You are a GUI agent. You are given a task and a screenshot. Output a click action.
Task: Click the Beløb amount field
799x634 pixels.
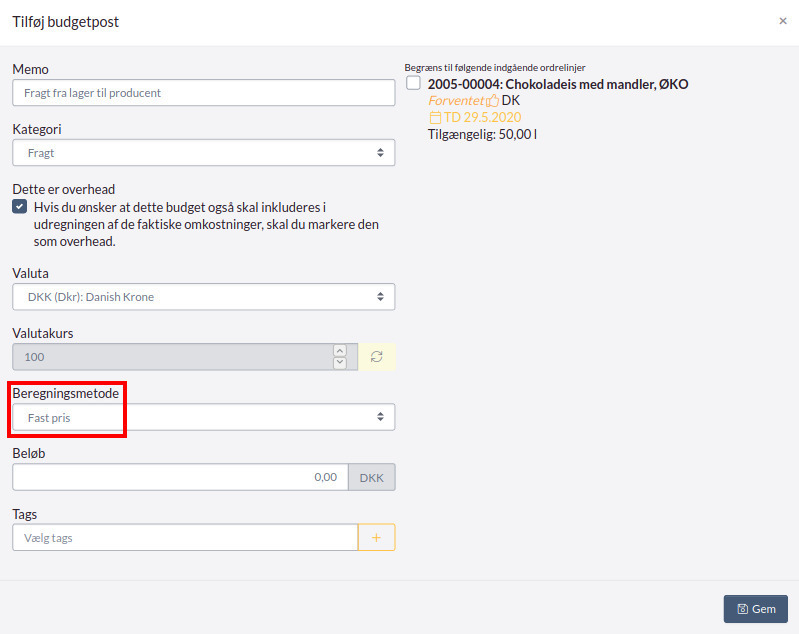pos(180,477)
